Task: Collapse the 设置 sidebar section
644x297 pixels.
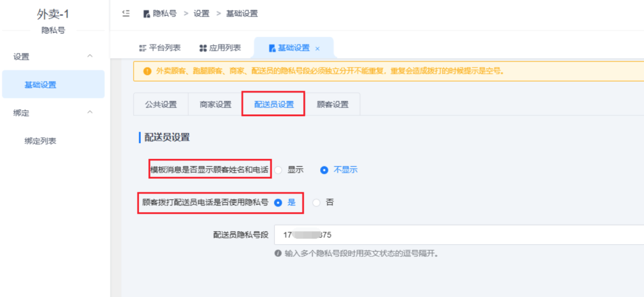Action: click(x=90, y=57)
